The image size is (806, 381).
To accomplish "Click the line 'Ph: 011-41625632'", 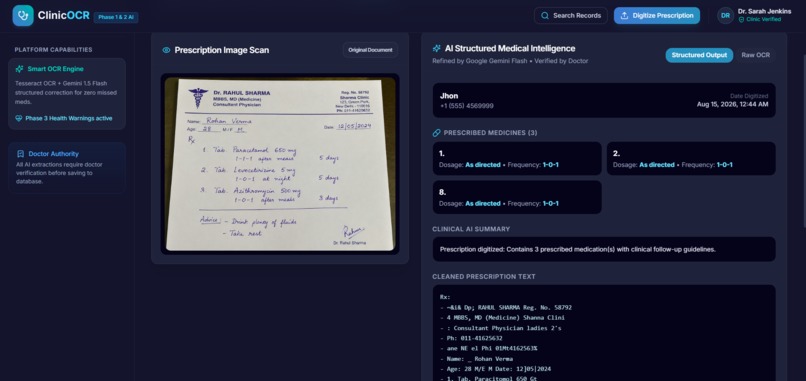I will point(471,338).
